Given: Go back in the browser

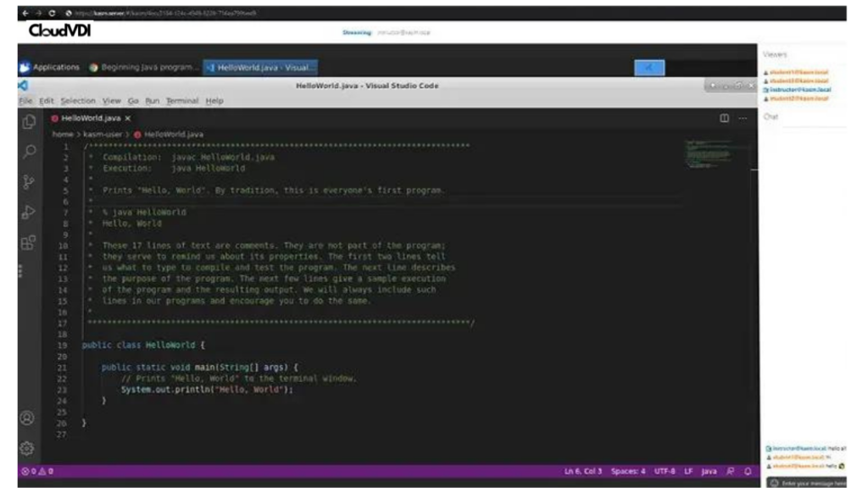Looking at the screenshot, I should point(25,13).
